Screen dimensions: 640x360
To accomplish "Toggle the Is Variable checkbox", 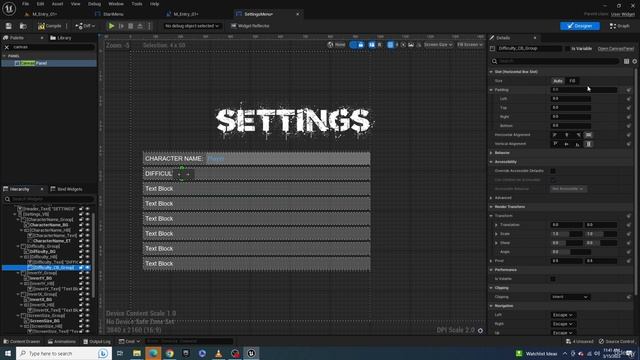I will pyautogui.click(x=567, y=49).
